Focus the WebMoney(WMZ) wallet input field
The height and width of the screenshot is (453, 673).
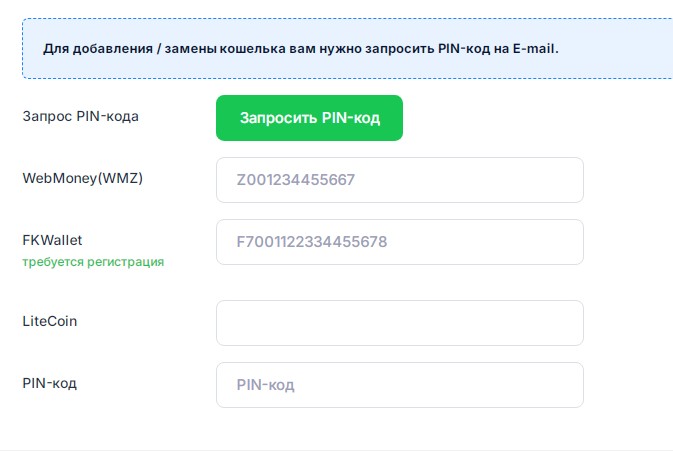coord(399,180)
